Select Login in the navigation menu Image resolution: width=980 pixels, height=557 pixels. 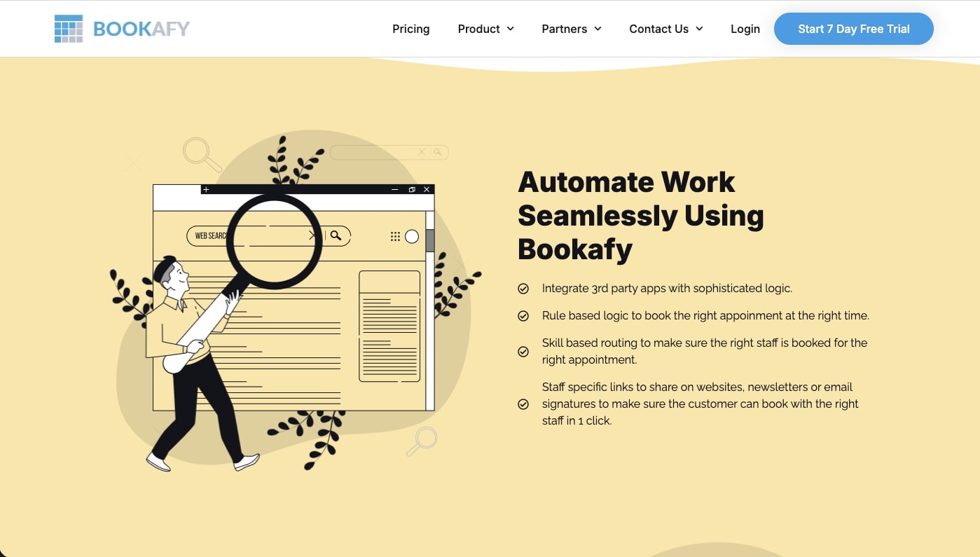[x=745, y=29]
